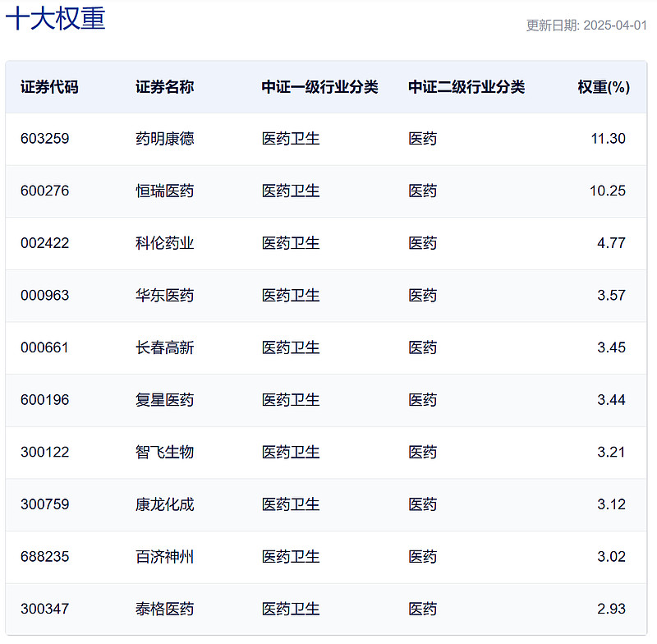Select security name 泰格医药
657x644 pixels.
165,609
